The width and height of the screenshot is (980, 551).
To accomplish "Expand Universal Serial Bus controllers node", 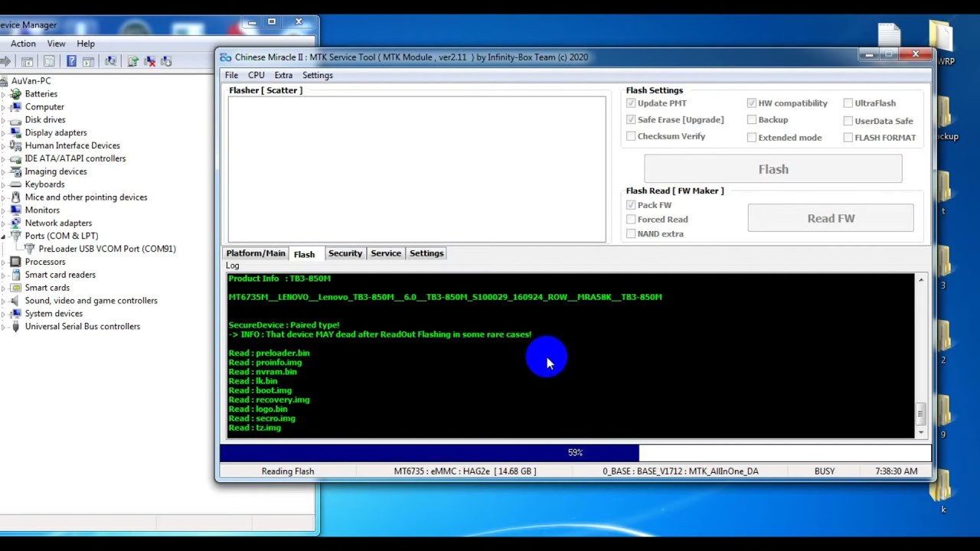I will pos(4,326).
